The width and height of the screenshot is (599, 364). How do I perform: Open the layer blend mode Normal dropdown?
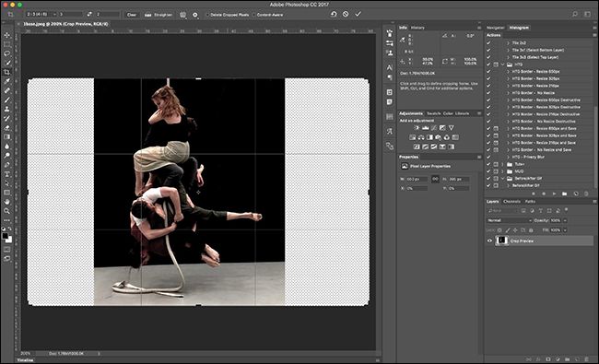click(509, 220)
